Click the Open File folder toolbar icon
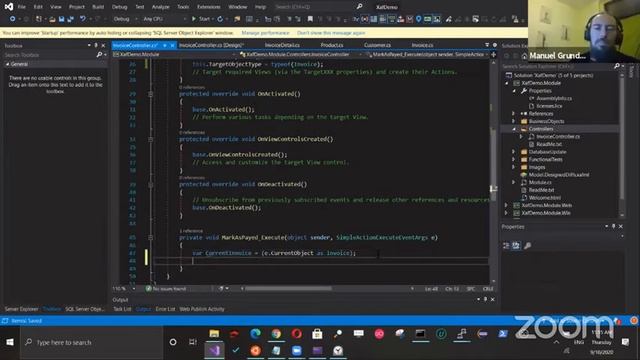 [52, 19]
